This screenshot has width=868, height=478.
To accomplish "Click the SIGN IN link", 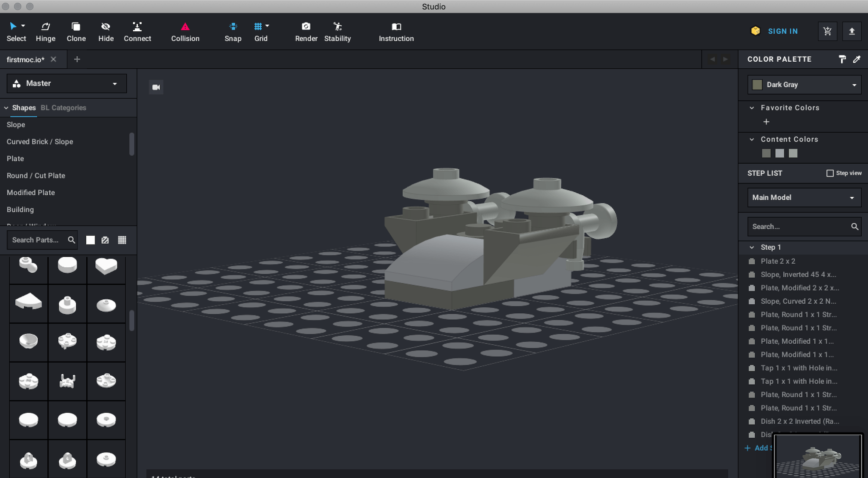I will 783,31.
